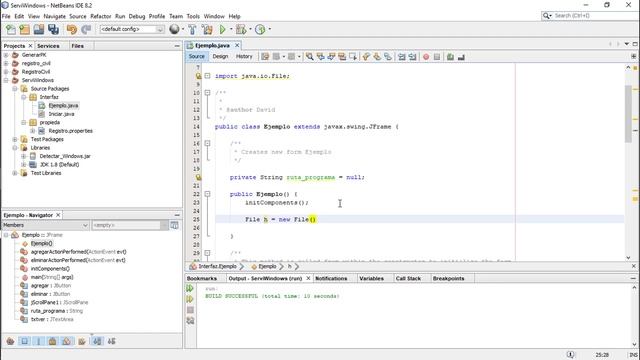Close the Output ServiWindows tab
This screenshot has height=360, width=640.
[308, 278]
